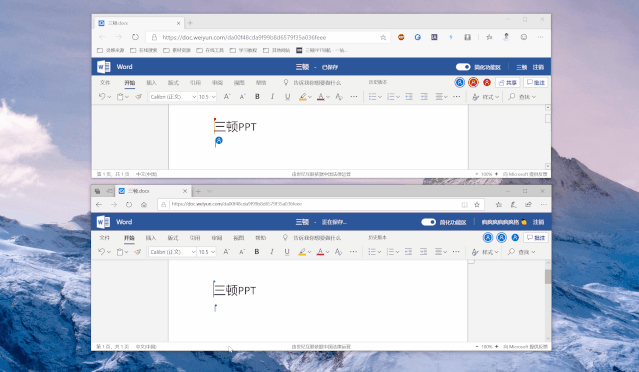The height and width of the screenshot is (372, 639).
Task: Click Format Painter in the top Word window
Action: pyautogui.click(x=138, y=97)
